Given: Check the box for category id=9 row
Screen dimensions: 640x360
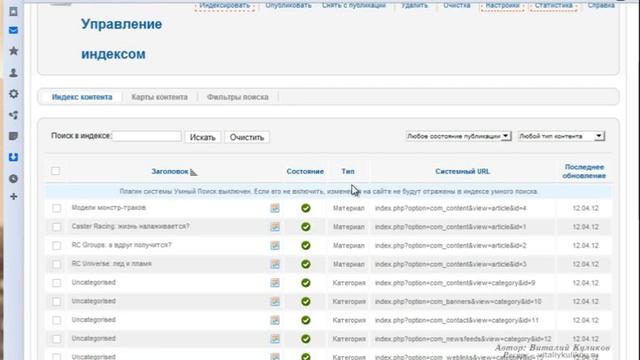Looking at the screenshot, I should pyautogui.click(x=56, y=283).
